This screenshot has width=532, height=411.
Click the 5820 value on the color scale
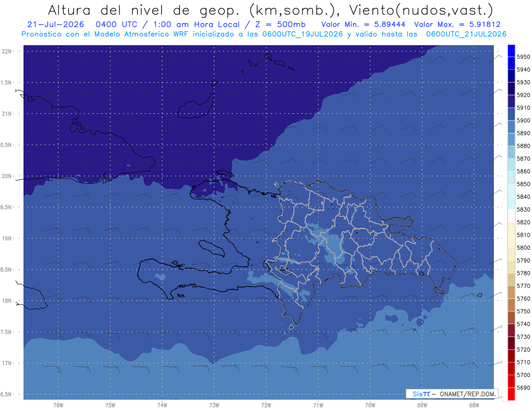point(523,222)
